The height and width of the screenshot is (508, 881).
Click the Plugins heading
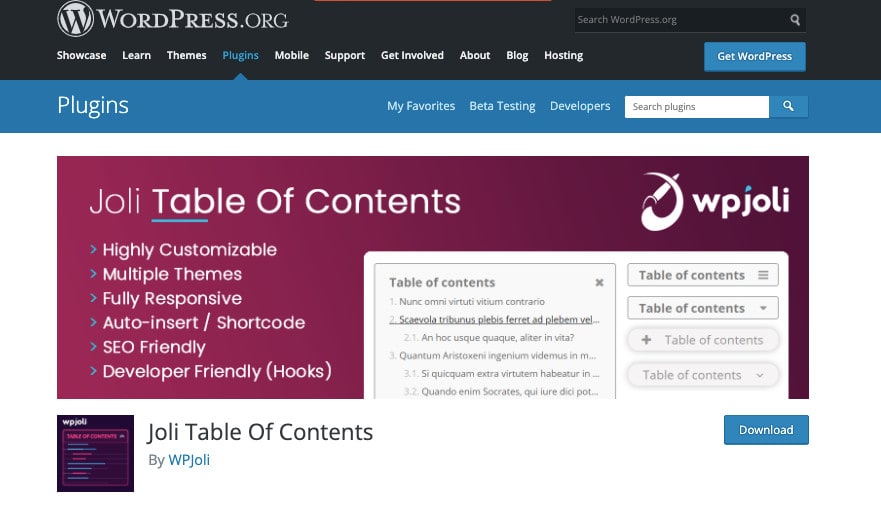point(93,105)
